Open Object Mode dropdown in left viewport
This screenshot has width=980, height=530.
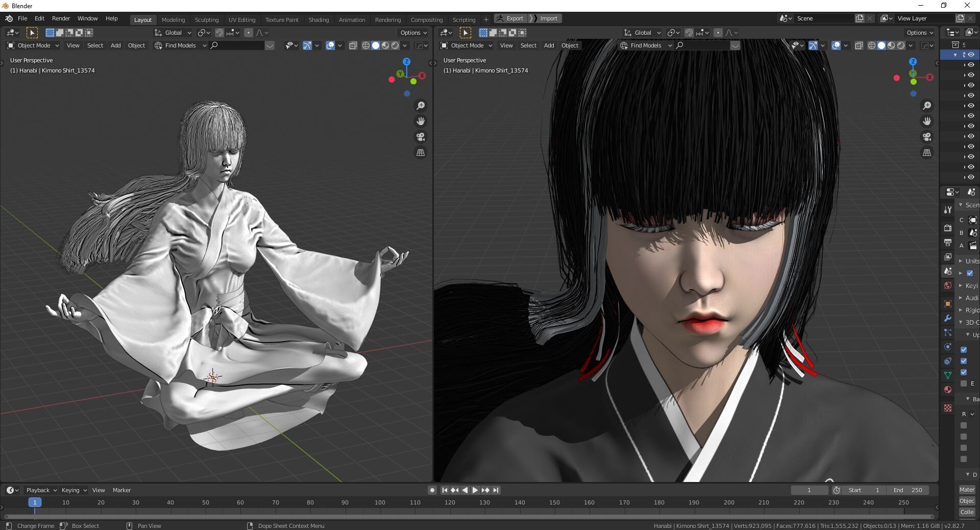[33, 45]
